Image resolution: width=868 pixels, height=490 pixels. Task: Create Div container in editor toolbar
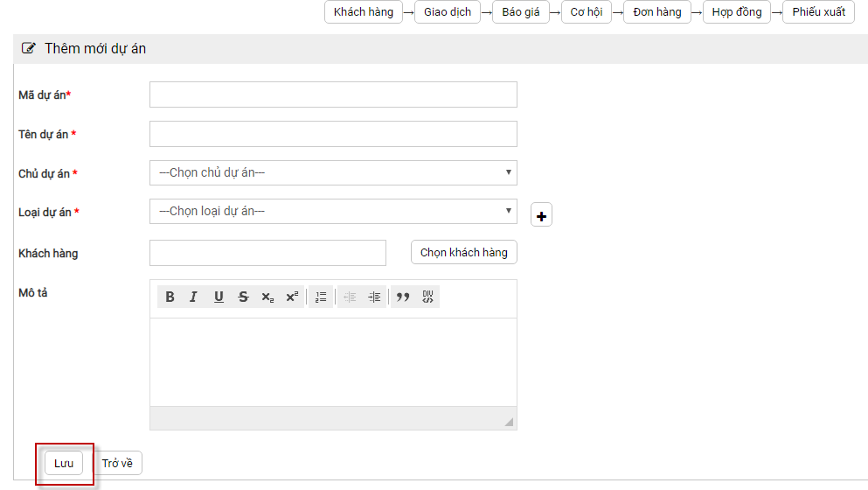(427, 297)
